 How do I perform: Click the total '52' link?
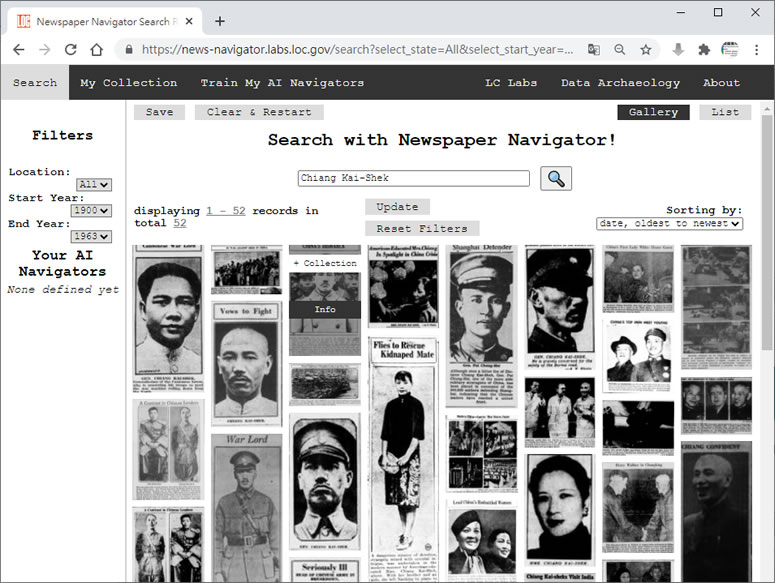click(x=180, y=223)
